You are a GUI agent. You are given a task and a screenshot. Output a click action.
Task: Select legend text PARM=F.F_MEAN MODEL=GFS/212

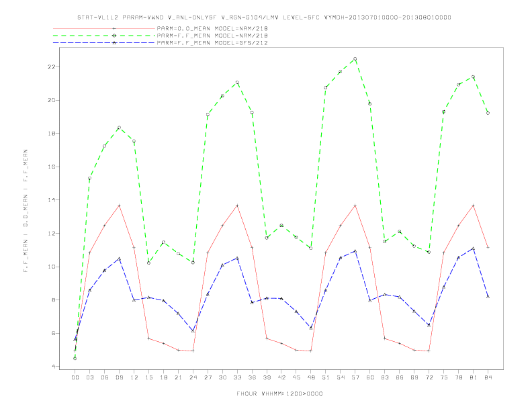pos(212,43)
